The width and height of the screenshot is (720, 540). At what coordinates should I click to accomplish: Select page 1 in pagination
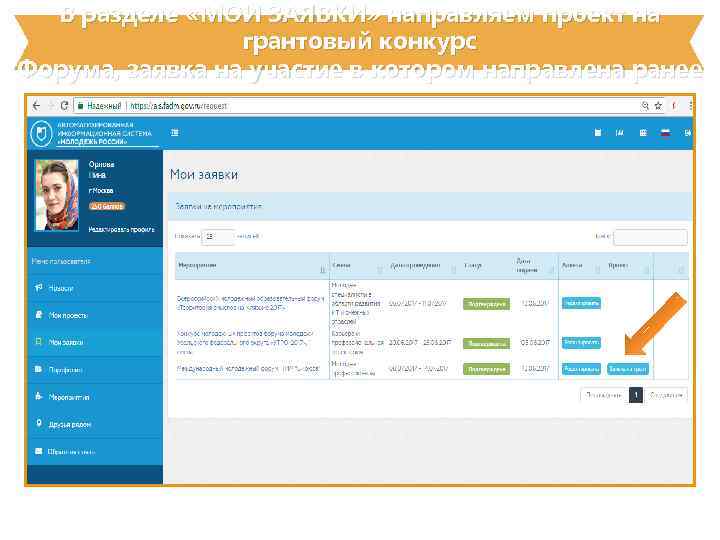(636, 395)
